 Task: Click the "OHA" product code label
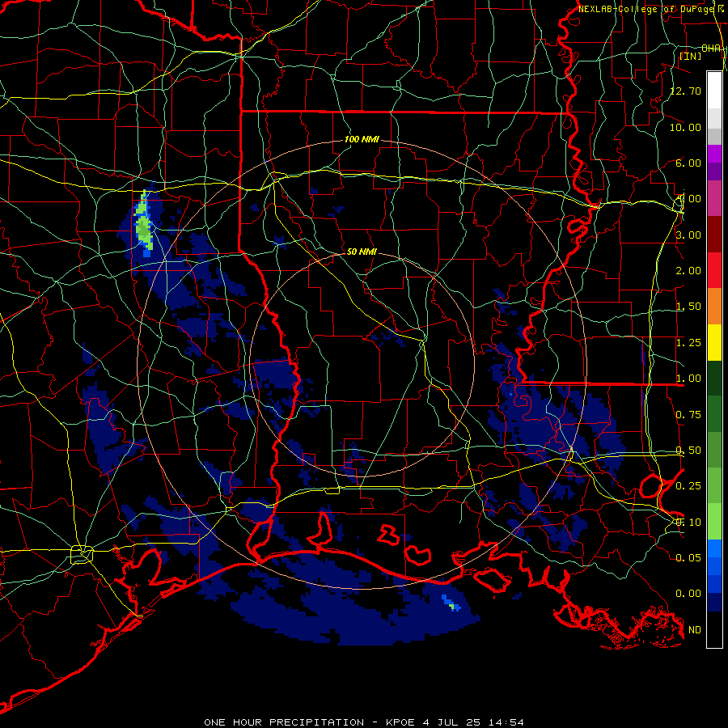coord(711,48)
